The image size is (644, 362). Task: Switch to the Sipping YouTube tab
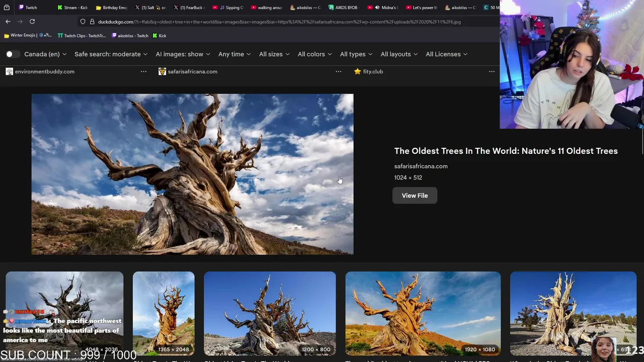coord(227,8)
